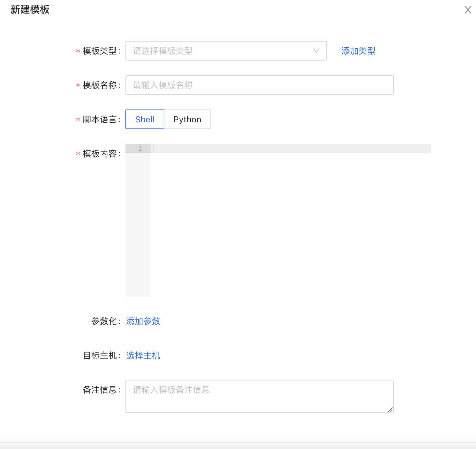Close the 新建模板 dialog
476x449 pixels.
468,10
